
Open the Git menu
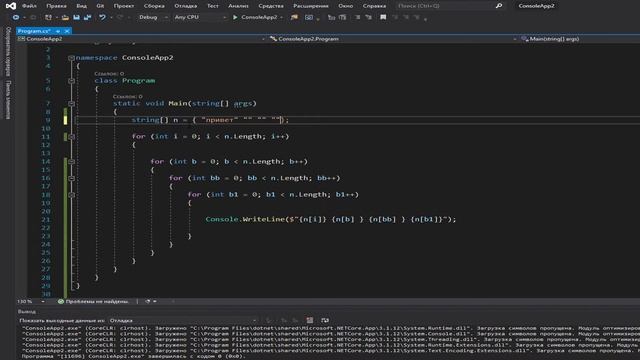point(100,6)
